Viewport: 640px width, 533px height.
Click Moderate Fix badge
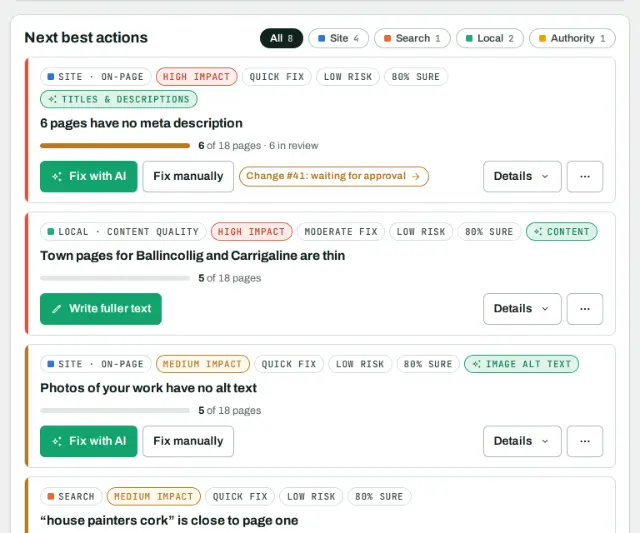[341, 232]
